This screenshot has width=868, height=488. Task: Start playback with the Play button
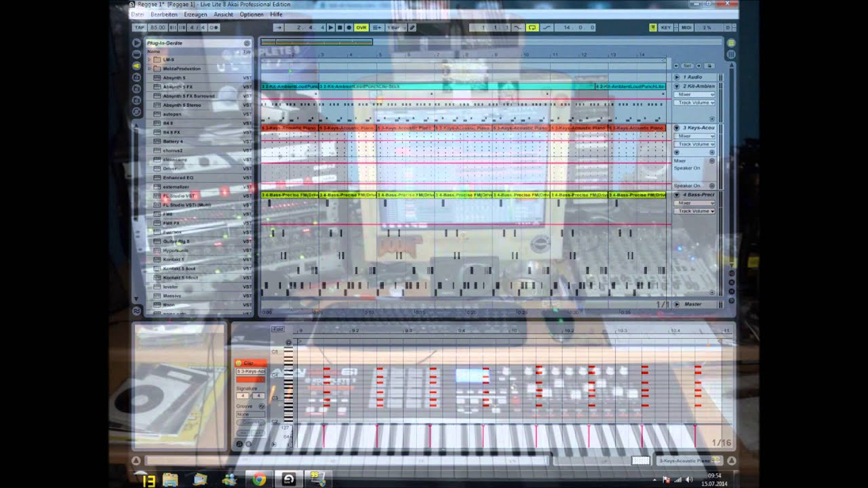point(331,28)
